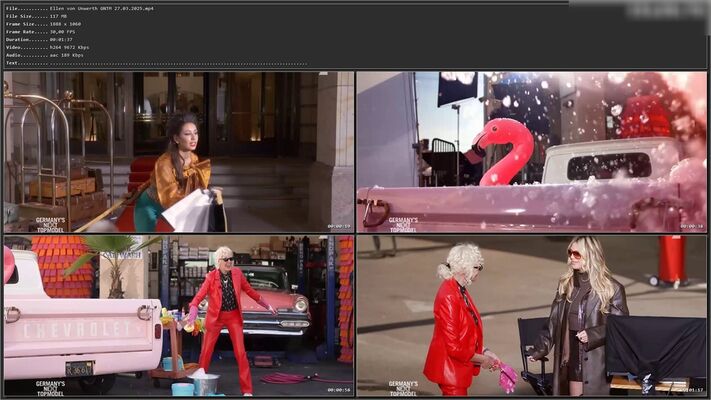Open the pink flamingo truck thumbnail
The height and width of the screenshot is (400, 711).
pyautogui.click(x=531, y=152)
